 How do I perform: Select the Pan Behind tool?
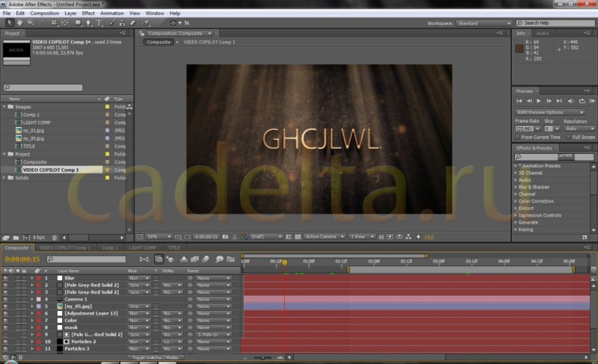(x=65, y=23)
